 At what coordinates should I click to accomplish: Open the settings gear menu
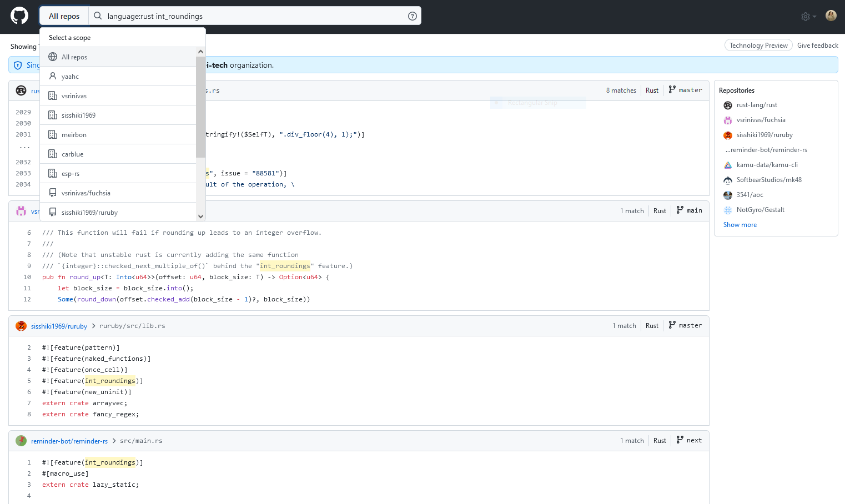pos(808,17)
